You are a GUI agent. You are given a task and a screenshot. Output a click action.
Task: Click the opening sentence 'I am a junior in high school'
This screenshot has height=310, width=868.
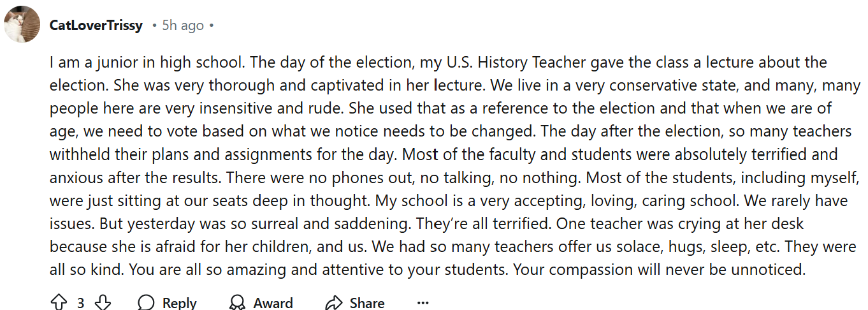pyautogui.click(x=148, y=63)
